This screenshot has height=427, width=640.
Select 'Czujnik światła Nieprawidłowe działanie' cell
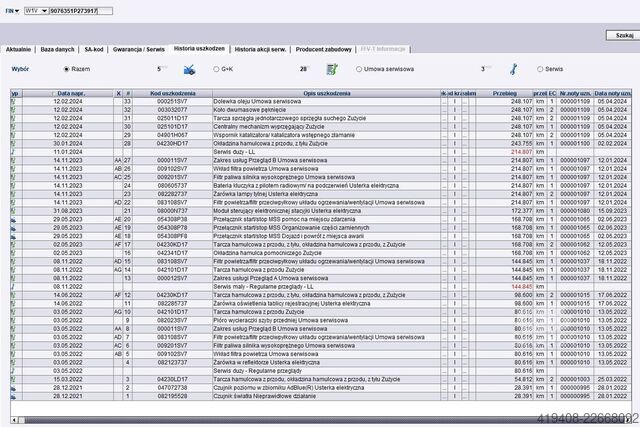(x=327, y=396)
